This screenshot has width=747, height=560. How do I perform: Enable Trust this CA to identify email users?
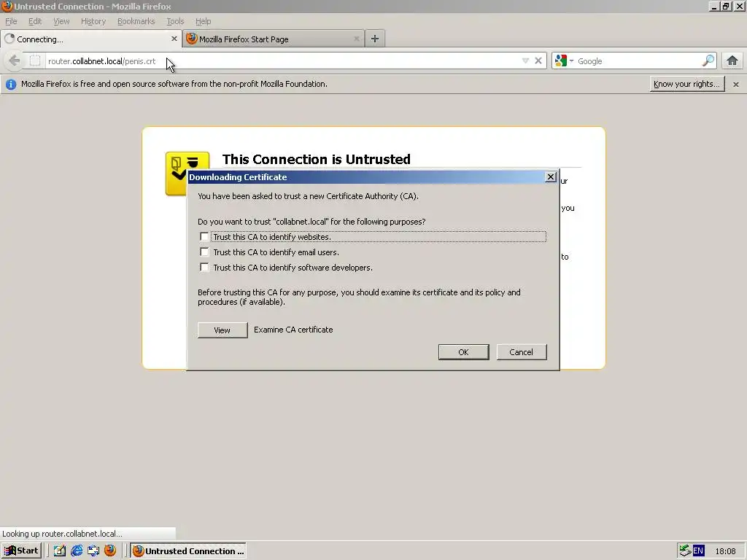click(204, 252)
